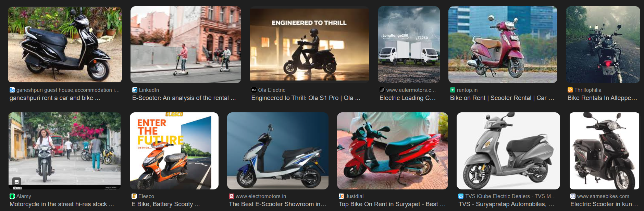Open the Enter The Future Elesco image
This screenshot has height=211, width=644.
pos(174,151)
